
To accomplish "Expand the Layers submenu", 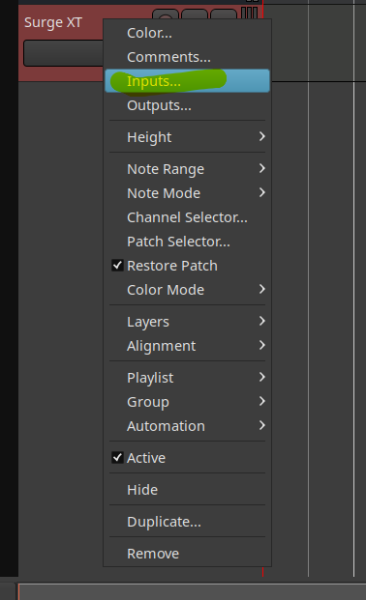I will 187,321.
